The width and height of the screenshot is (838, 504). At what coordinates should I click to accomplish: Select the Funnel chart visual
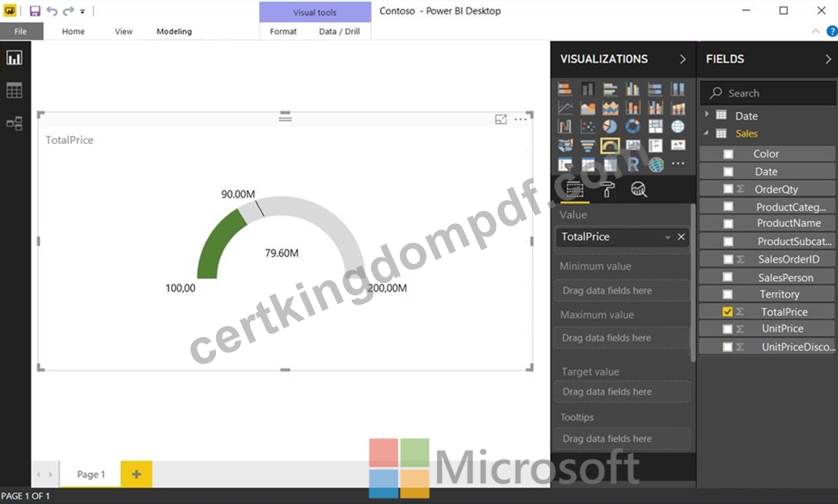(587, 145)
